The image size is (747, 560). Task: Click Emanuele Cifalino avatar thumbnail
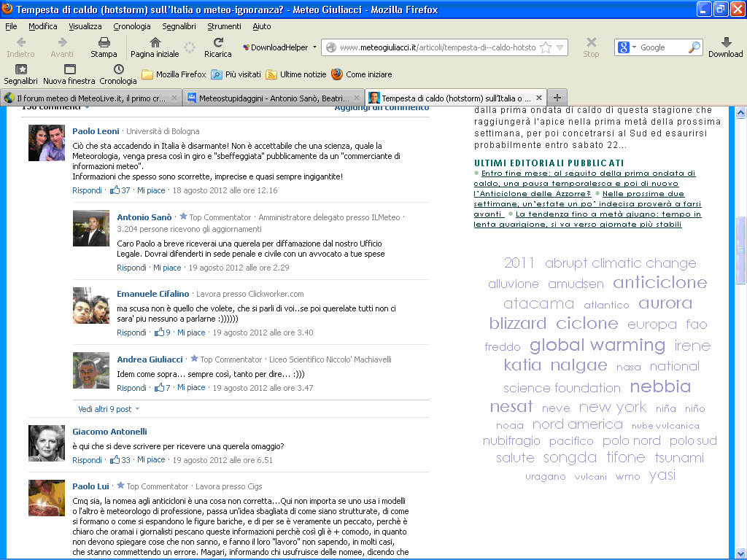pos(91,306)
